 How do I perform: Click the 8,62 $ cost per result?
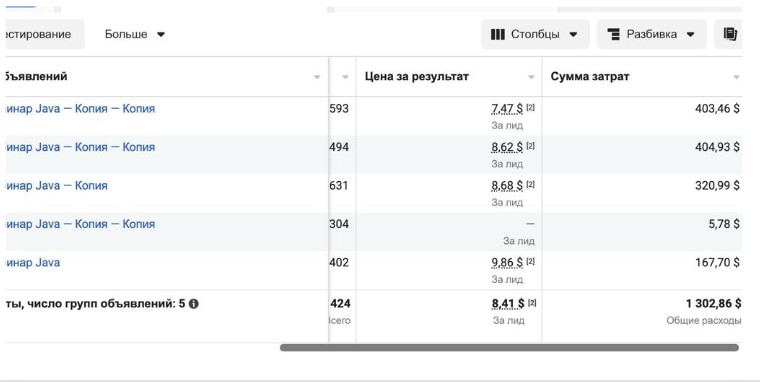[507, 147]
